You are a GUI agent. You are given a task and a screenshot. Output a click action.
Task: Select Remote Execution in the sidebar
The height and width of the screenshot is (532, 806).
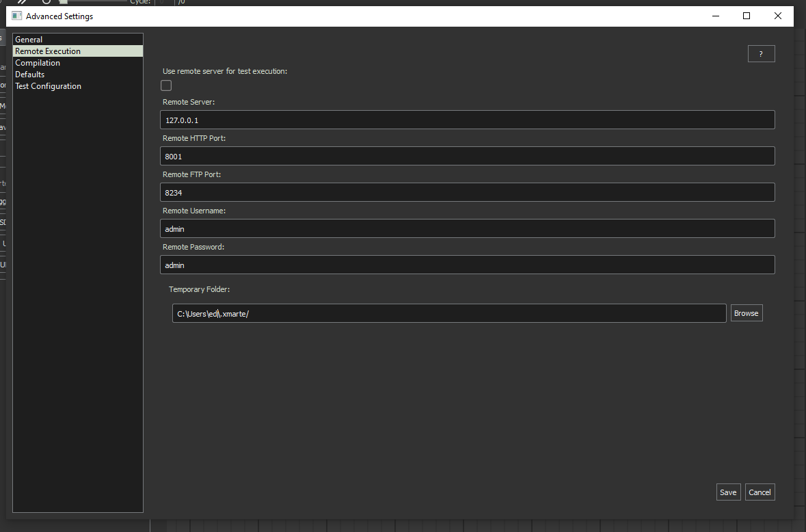48,51
